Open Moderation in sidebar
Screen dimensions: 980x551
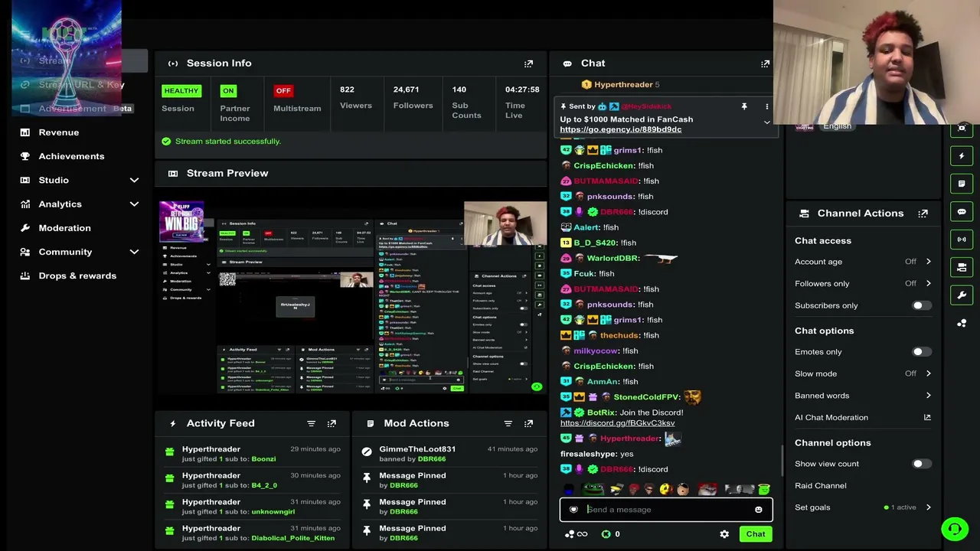tap(65, 228)
